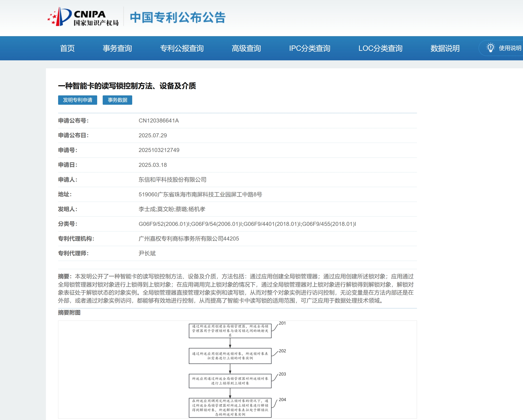Click the 事务数据 button

point(117,100)
